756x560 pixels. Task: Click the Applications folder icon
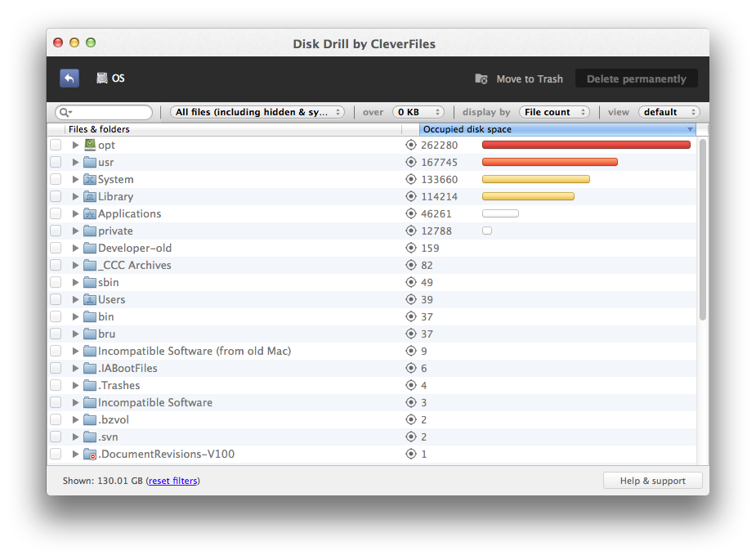coord(90,213)
